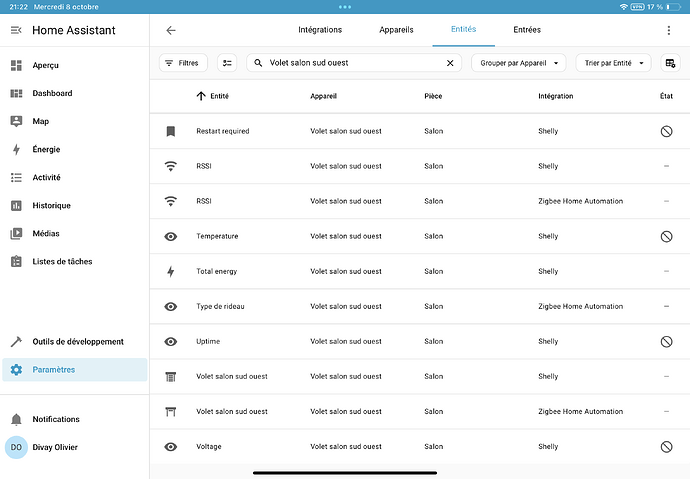Click the Médias sidebar icon
This screenshot has width=690, height=479.
click(x=16, y=234)
